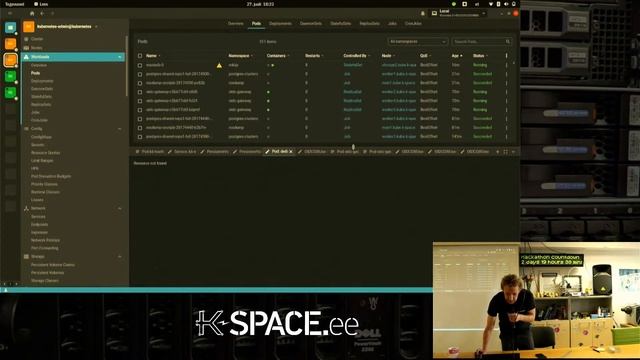Click the Storage section icon in sidebar

(27, 257)
